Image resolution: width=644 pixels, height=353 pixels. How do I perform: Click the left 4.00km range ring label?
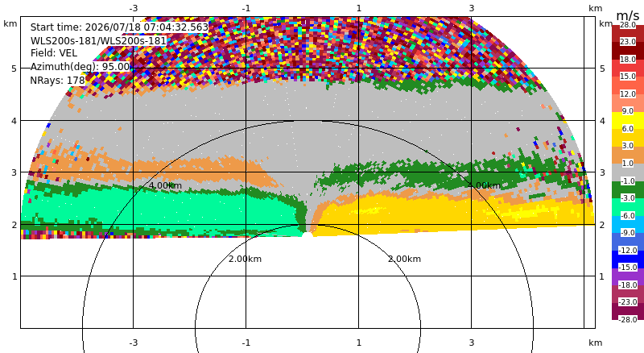click(165, 185)
